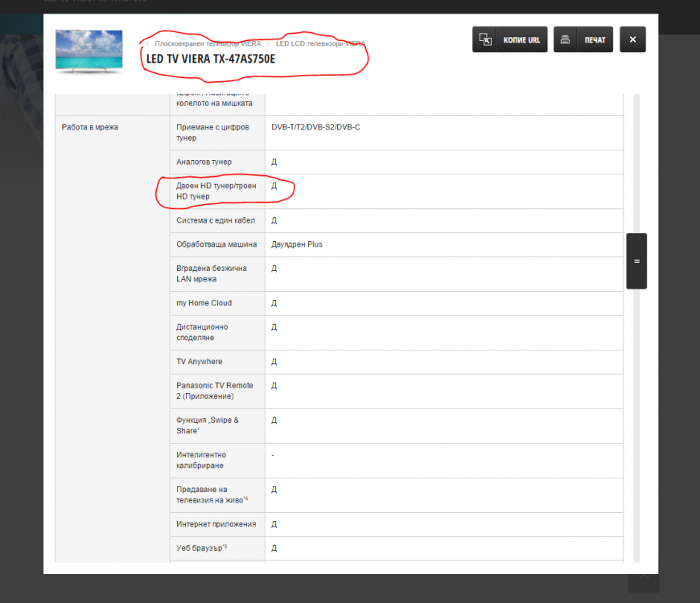The height and width of the screenshot is (603, 700).
Task: Select the dash value for Интелигентно калибриране
Action: point(273,455)
